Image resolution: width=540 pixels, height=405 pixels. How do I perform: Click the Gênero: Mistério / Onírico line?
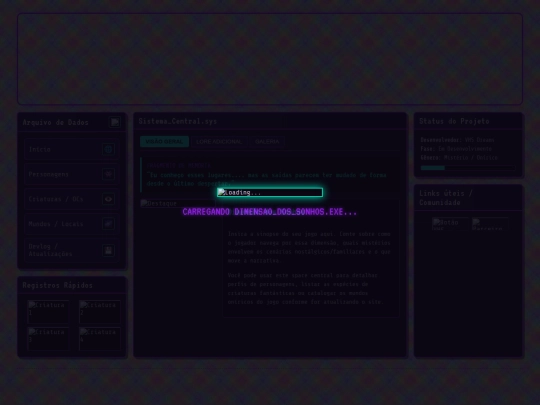tap(459, 158)
